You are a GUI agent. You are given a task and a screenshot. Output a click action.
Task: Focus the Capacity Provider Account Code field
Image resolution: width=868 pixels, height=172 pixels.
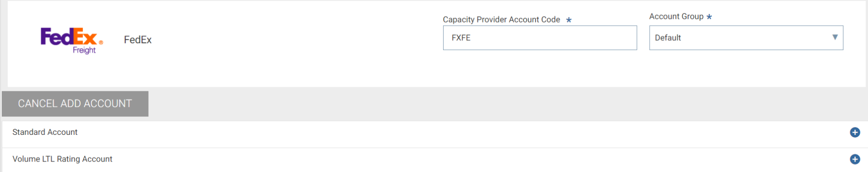540,38
